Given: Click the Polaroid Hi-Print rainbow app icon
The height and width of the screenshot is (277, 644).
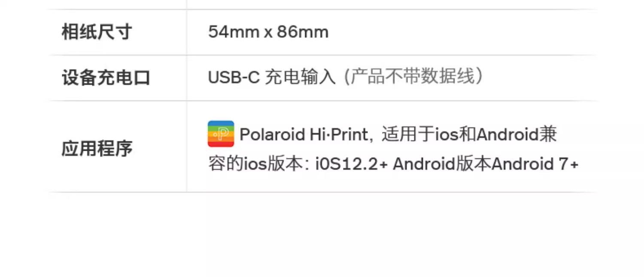Looking at the screenshot, I should coord(221,134).
